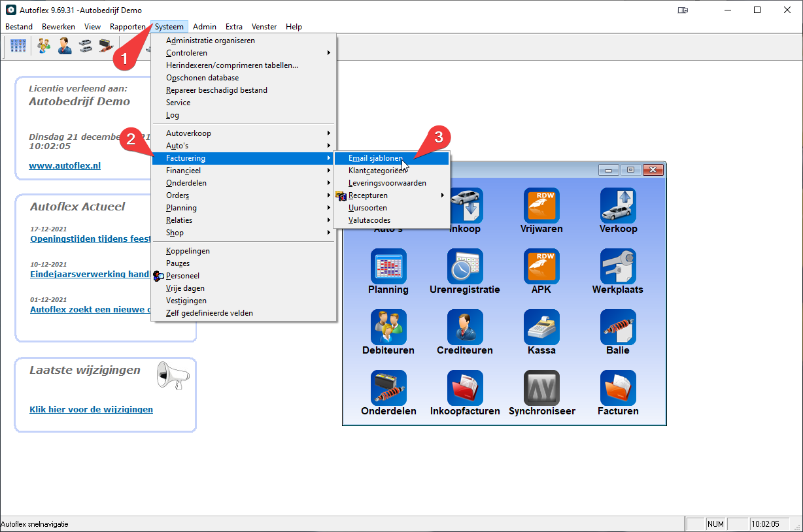Expand the Autoverkoop submenu

coord(243,133)
